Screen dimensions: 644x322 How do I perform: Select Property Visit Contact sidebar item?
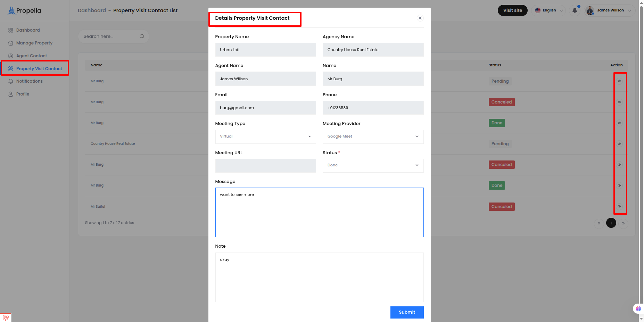35,68
